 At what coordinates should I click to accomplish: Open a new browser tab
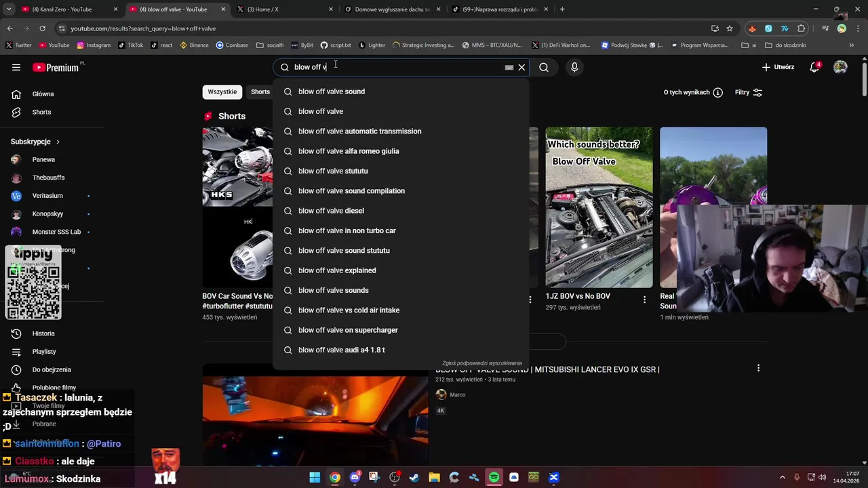click(x=562, y=9)
